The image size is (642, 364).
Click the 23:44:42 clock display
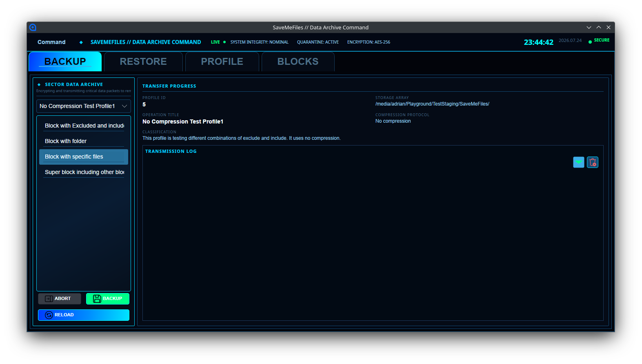tap(539, 42)
